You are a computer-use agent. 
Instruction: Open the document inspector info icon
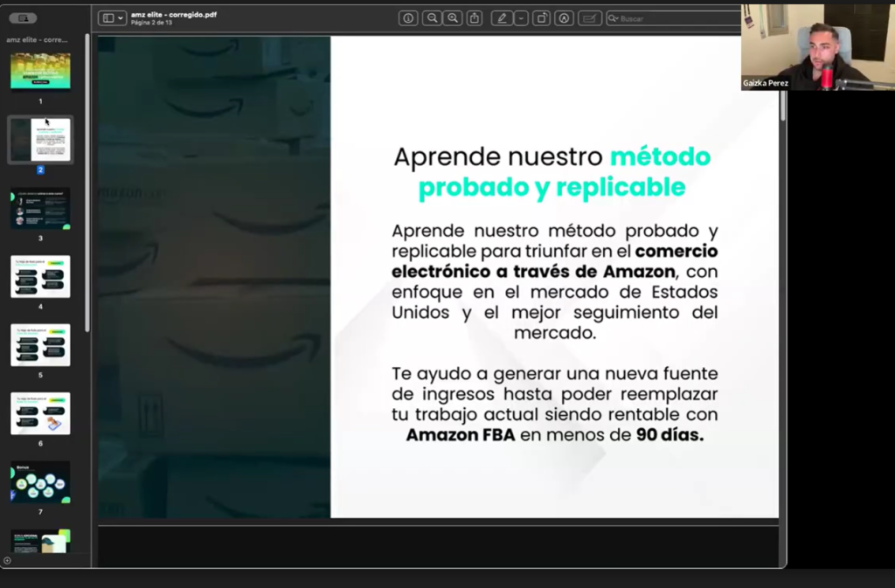(x=408, y=17)
